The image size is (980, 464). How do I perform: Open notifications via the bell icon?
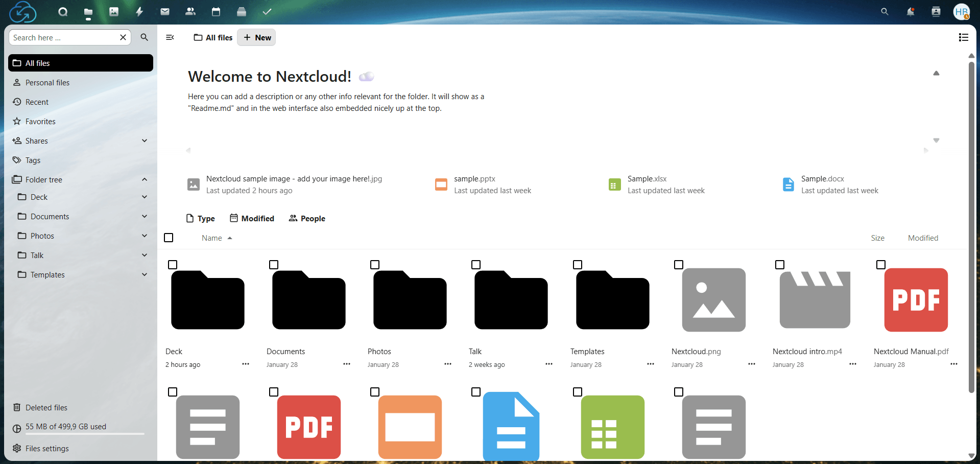point(910,11)
